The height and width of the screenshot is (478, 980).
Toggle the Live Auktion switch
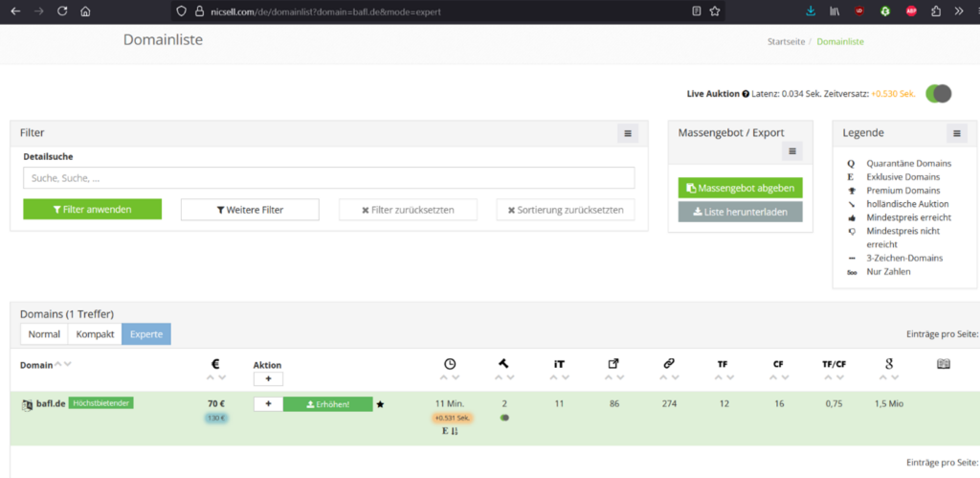click(939, 93)
